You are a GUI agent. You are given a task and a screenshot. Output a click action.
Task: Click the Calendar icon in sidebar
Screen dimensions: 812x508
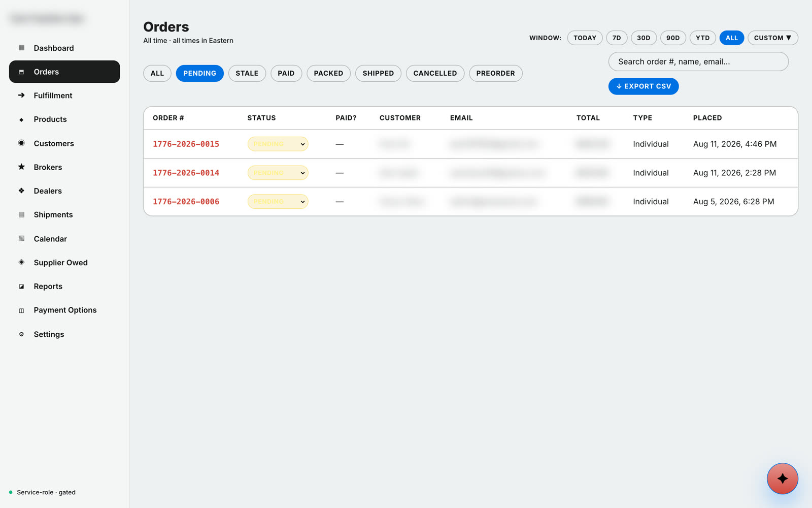click(x=21, y=238)
